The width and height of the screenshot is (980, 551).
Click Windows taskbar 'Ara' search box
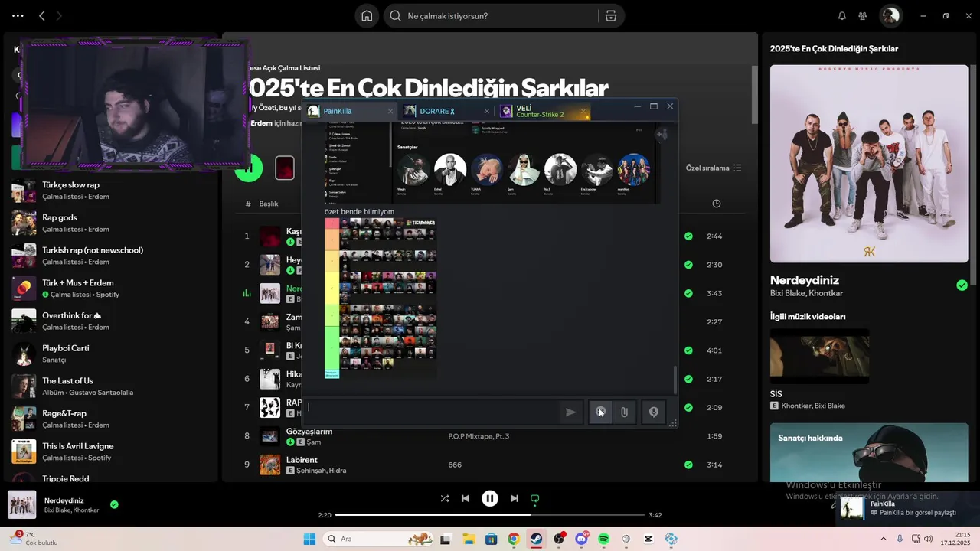point(379,539)
